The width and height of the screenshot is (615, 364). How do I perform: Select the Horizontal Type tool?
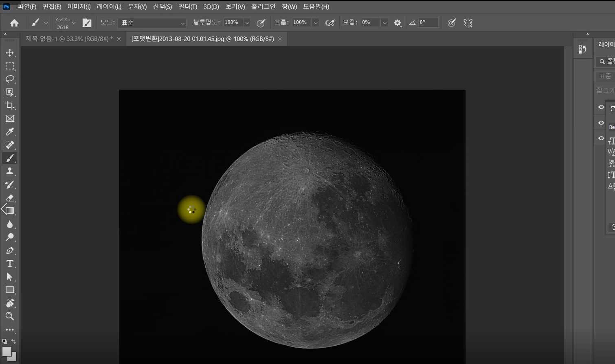click(10, 264)
